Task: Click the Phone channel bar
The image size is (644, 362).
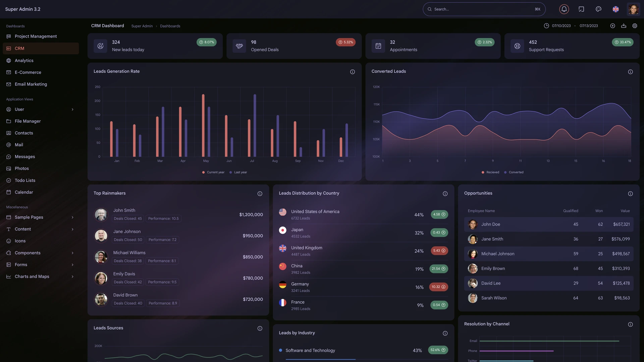Action: click(x=517, y=351)
